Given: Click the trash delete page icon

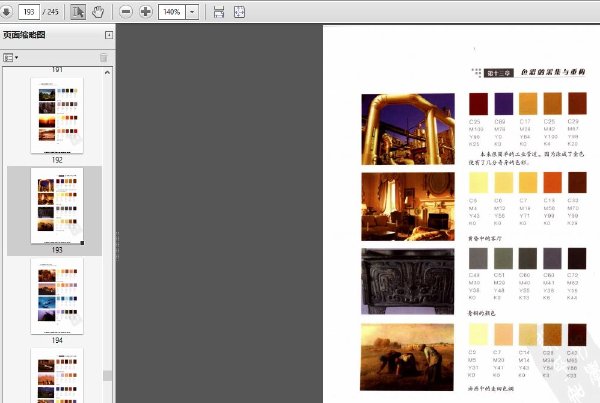Looking at the screenshot, I should tap(103, 58).
